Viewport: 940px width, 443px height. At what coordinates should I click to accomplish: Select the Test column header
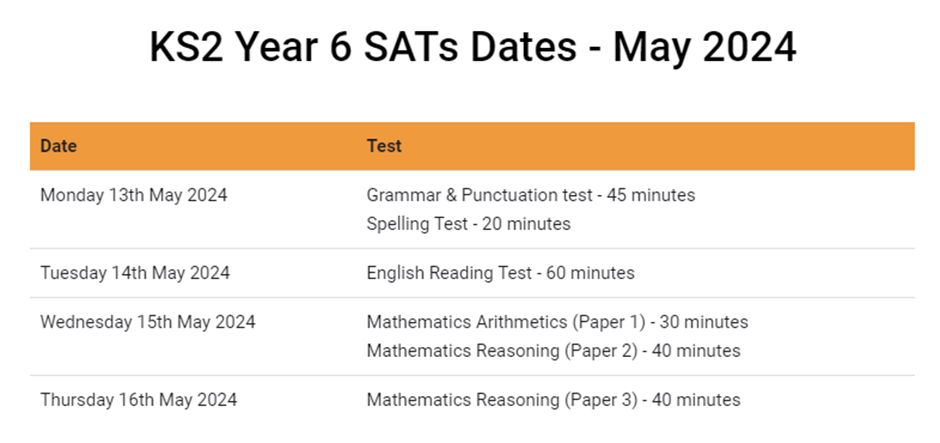point(384,146)
